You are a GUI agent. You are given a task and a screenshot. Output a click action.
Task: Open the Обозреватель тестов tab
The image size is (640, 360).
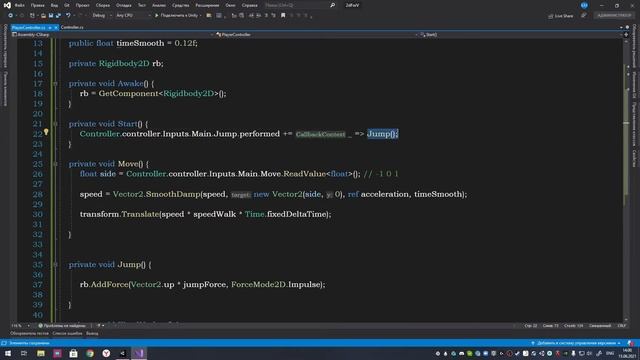click(29, 333)
